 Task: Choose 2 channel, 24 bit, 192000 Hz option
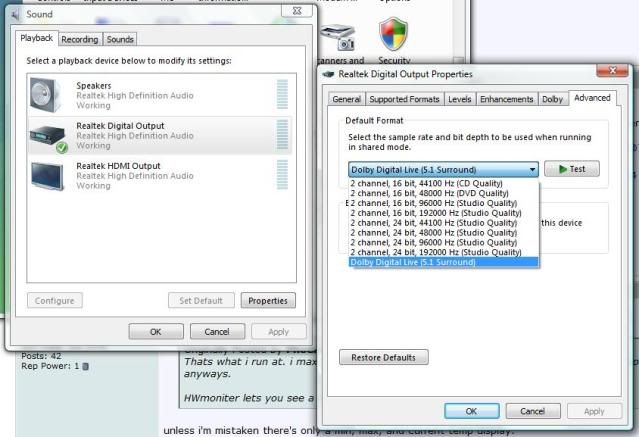click(444, 252)
